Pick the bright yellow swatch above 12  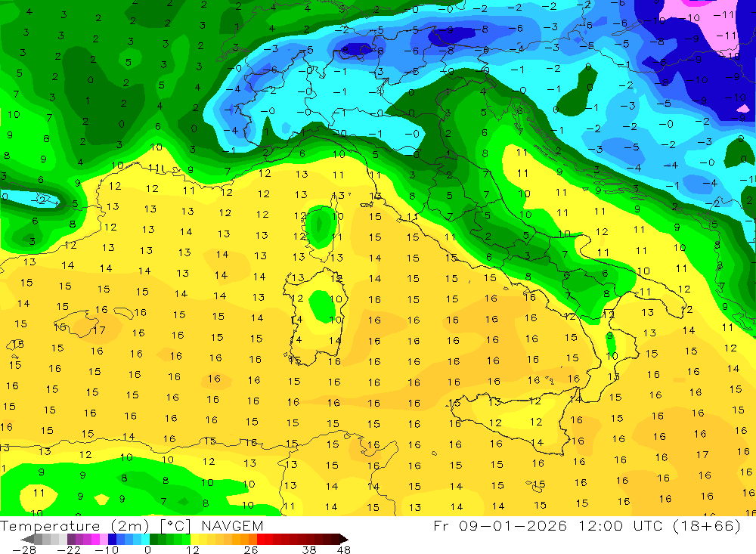(x=195, y=540)
